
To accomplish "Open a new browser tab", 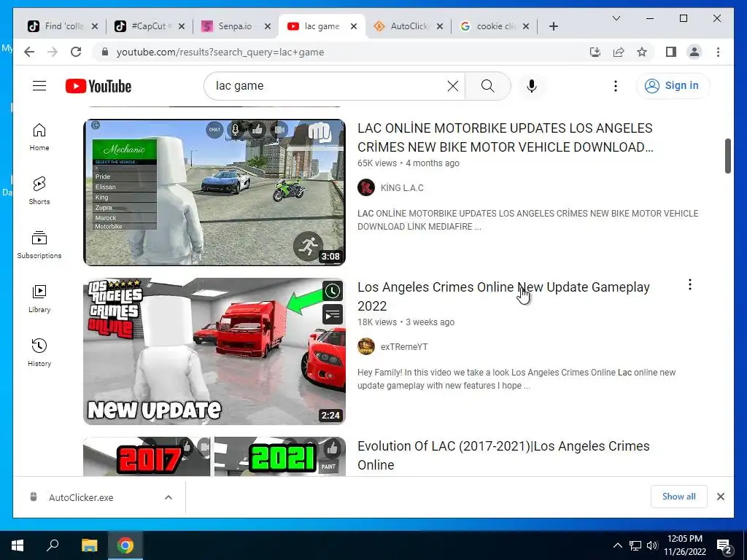I will (x=553, y=26).
